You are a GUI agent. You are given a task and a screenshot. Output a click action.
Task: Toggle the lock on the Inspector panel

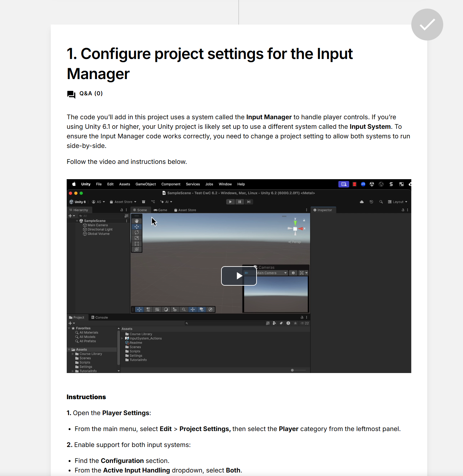[403, 210]
